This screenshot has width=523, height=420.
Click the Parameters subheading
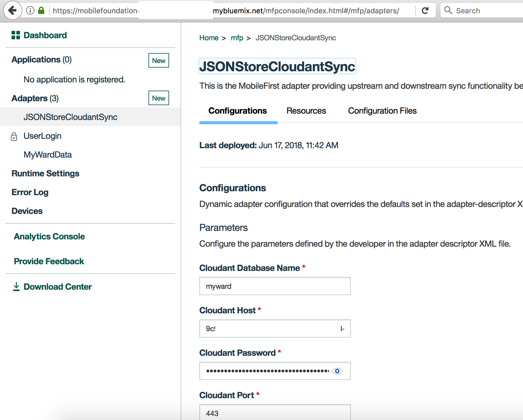click(224, 228)
